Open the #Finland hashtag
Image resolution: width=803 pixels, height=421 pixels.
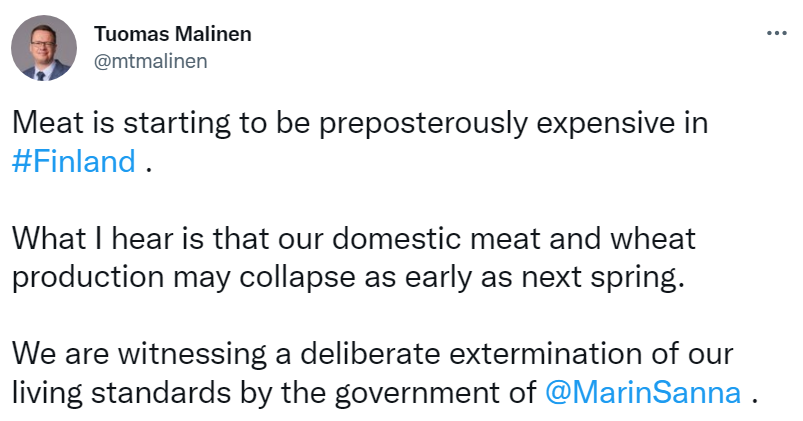coord(73,162)
